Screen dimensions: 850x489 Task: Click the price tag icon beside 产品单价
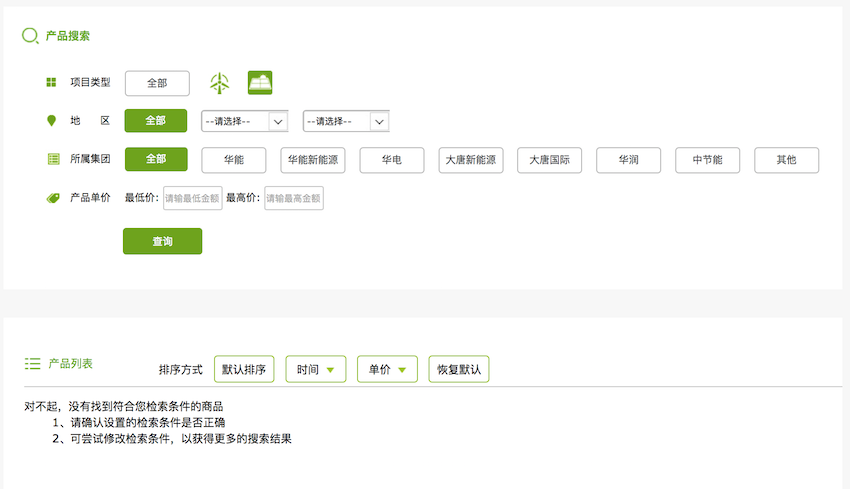tap(53, 198)
